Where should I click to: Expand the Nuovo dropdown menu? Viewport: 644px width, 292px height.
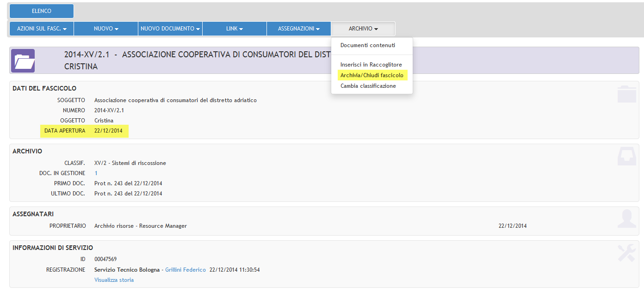click(106, 29)
